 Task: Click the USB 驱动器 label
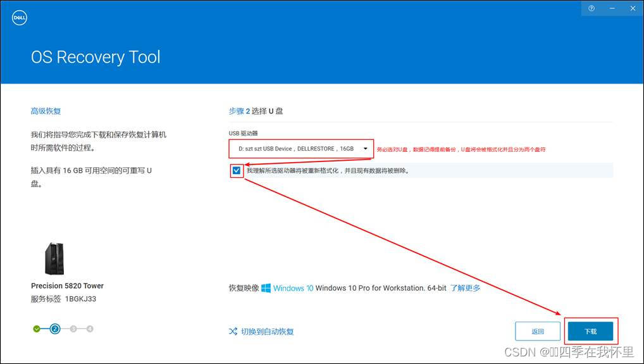[243, 133]
